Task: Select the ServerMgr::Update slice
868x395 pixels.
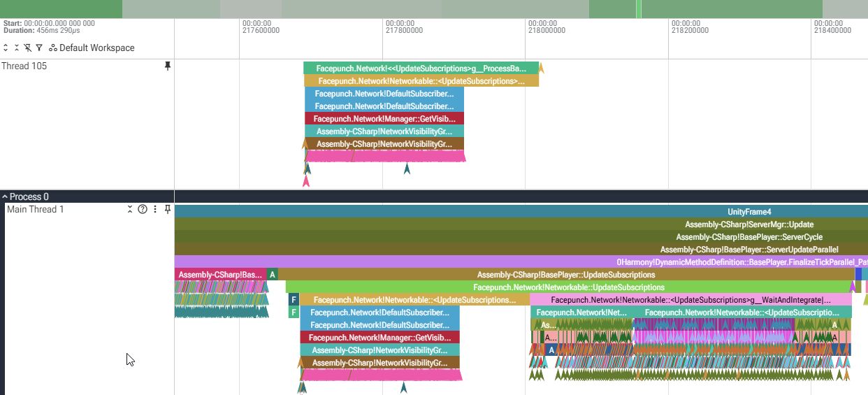Action: point(521,224)
